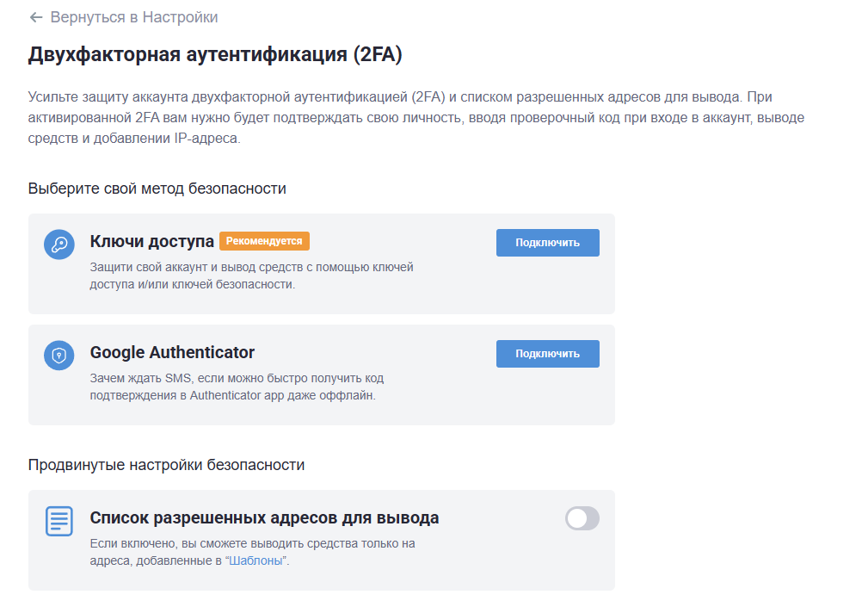
Task: Click the 'Двухфакторная аутентификация (2FA)' page title
Action: 215,54
